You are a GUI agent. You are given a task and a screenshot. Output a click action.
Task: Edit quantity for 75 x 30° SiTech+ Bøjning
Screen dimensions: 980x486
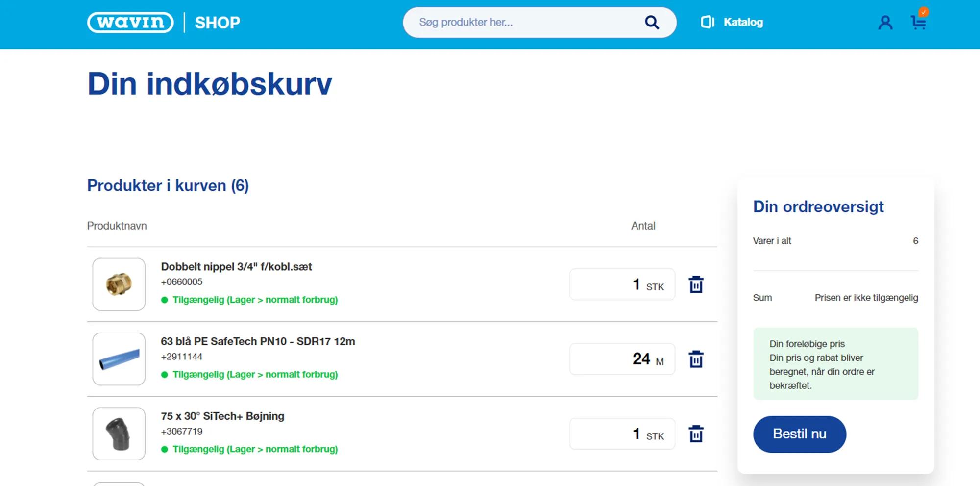point(622,434)
